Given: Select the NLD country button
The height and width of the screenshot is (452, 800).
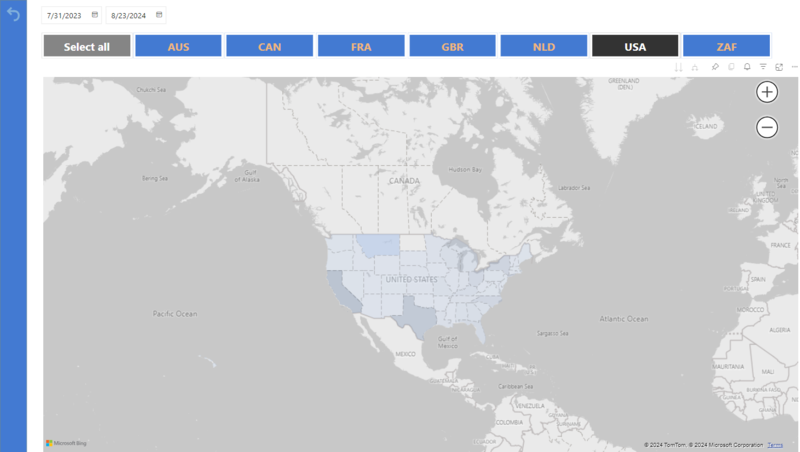Looking at the screenshot, I should 544,46.
